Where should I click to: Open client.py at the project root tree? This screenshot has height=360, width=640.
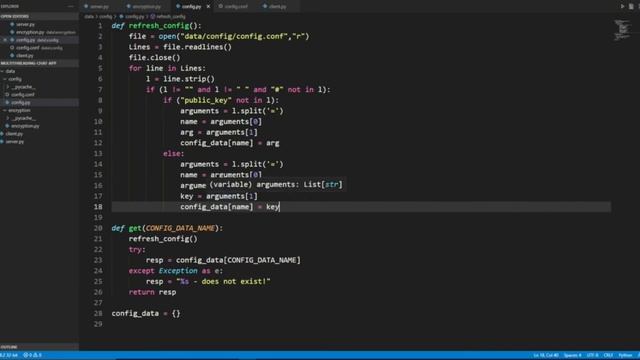click(39, 133)
